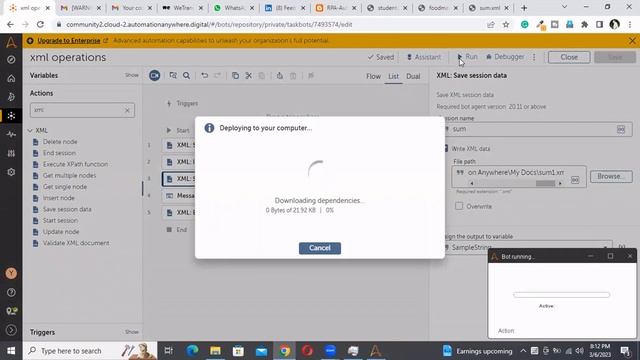Select the Execute XPath function action

point(76,164)
